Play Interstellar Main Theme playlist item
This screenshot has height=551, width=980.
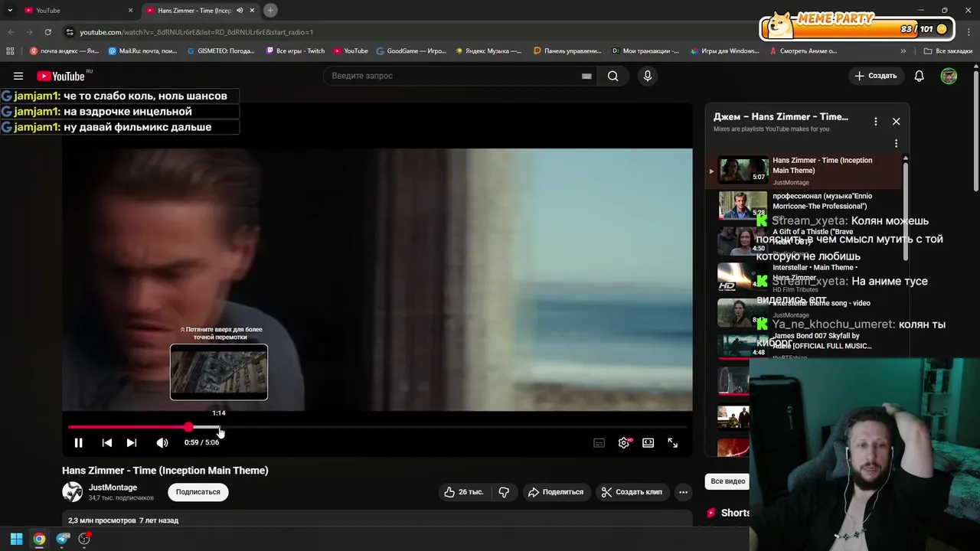tap(804, 277)
